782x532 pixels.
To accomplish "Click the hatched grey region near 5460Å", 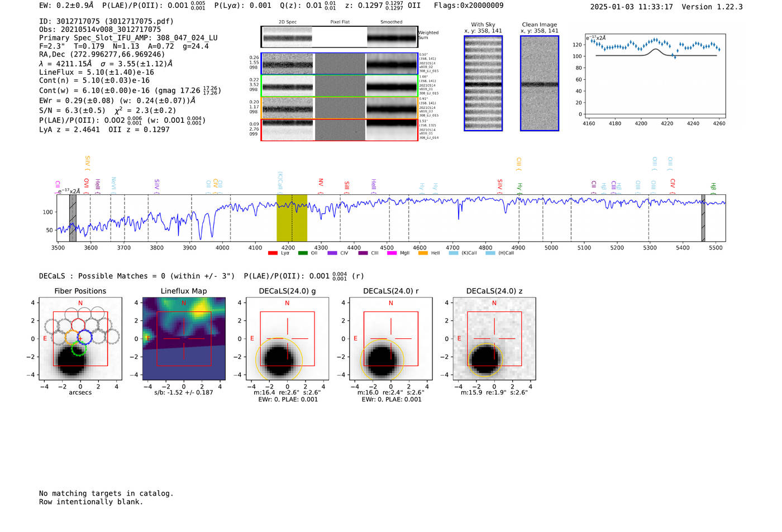I will [703, 218].
